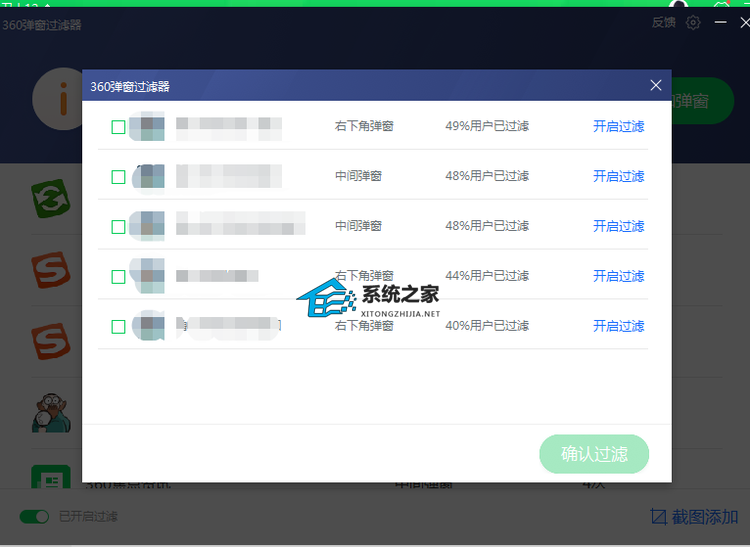The image size is (750, 547).
Task: Click the first orange Sogou S icon
Action: click(x=51, y=270)
